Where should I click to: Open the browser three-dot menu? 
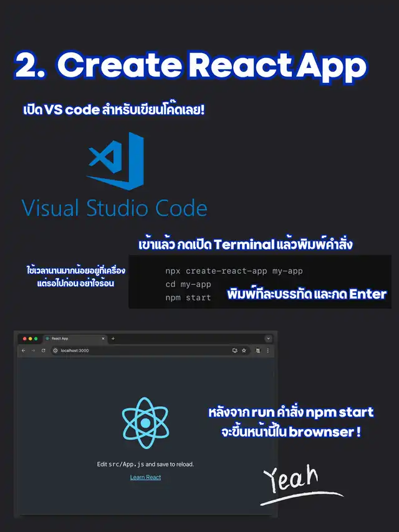tap(268, 351)
